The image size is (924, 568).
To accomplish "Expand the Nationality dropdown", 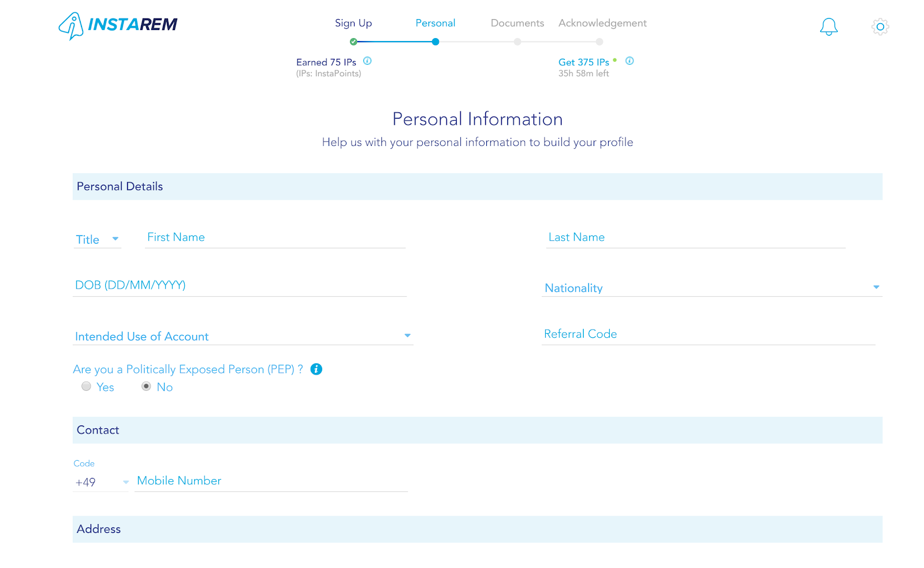I will [711, 287].
